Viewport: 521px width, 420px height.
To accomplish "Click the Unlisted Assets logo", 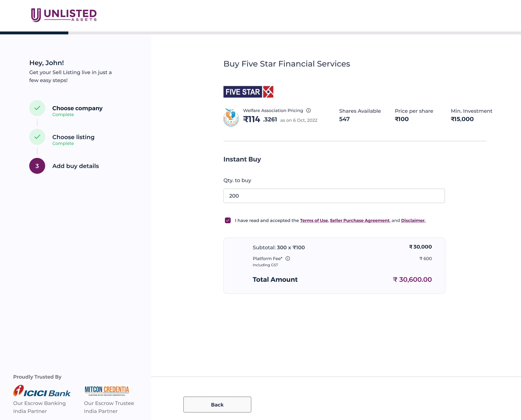I will pos(64,15).
